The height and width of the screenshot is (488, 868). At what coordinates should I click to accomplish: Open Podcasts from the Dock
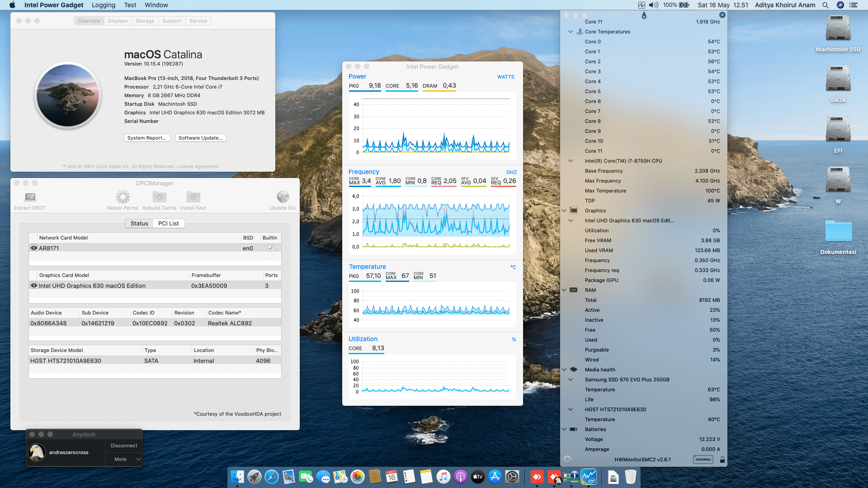tap(460, 477)
